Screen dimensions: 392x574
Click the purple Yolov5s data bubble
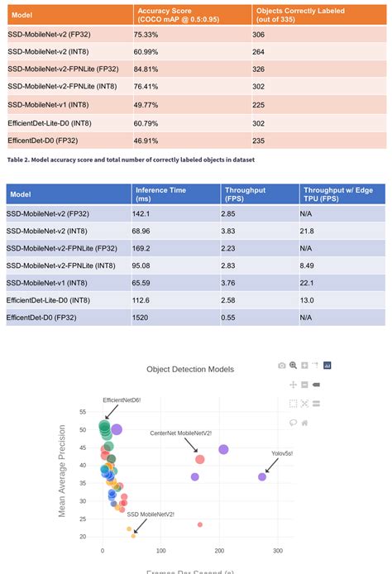pyautogui.click(x=262, y=476)
